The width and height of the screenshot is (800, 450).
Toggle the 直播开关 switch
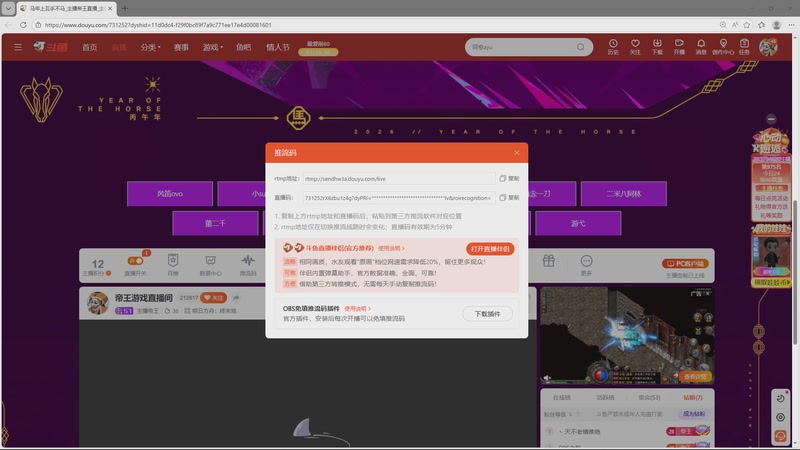point(136,261)
